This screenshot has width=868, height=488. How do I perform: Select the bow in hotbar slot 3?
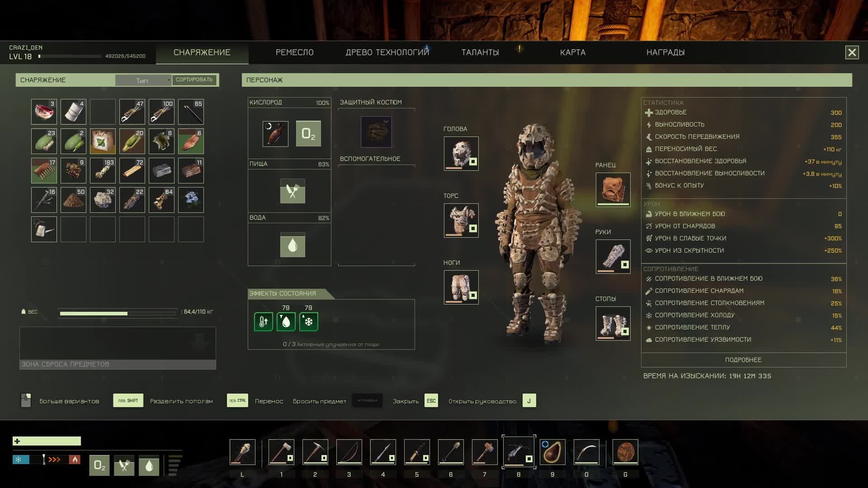(349, 452)
